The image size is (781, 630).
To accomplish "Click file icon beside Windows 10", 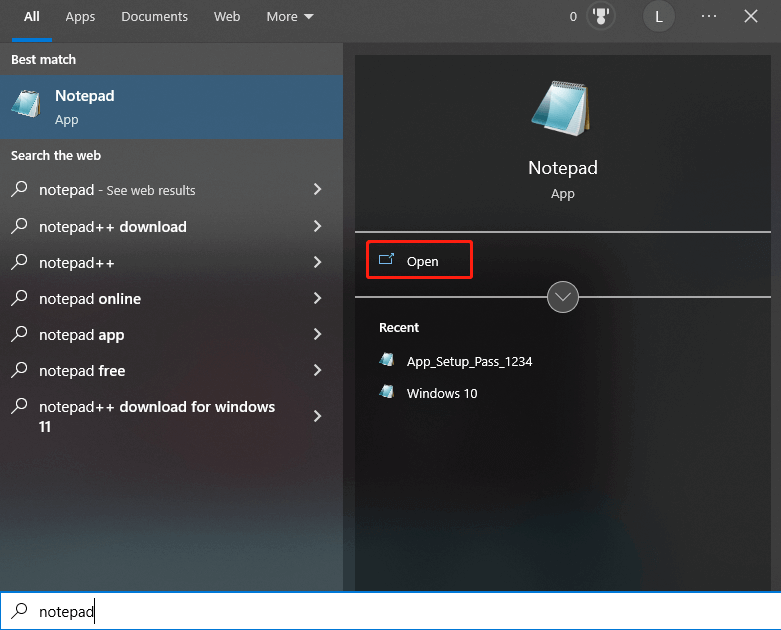I will click(387, 392).
